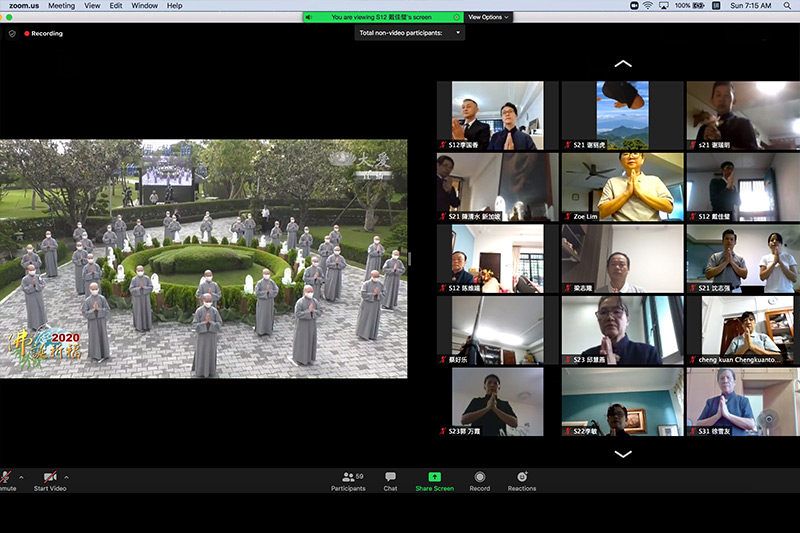The image size is (800, 533).
Task: Click the shared screen video of monks
Action: tap(204, 258)
